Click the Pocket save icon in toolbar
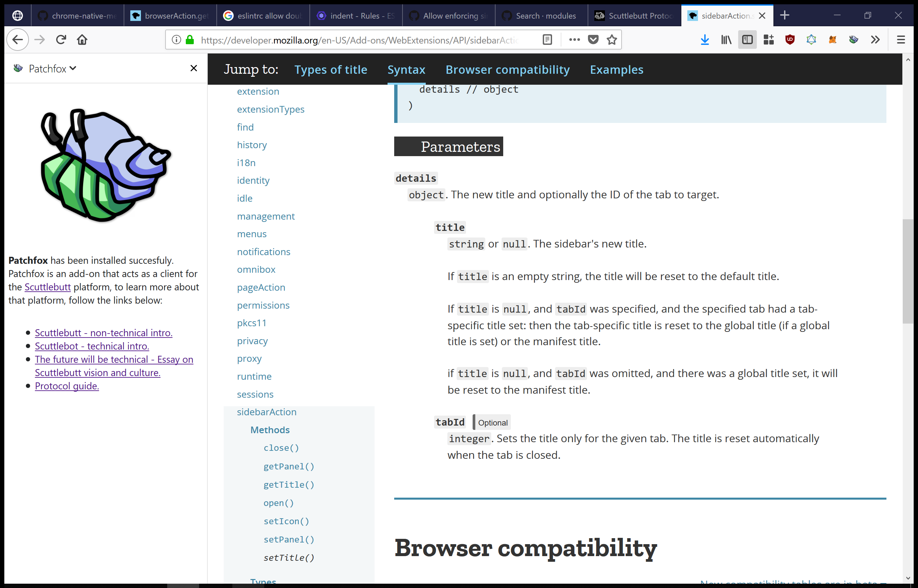 click(593, 40)
